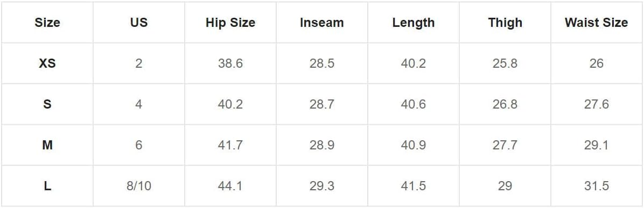This screenshot has width=644, height=208.
Task: Click the S size row label
Action: coord(47,104)
